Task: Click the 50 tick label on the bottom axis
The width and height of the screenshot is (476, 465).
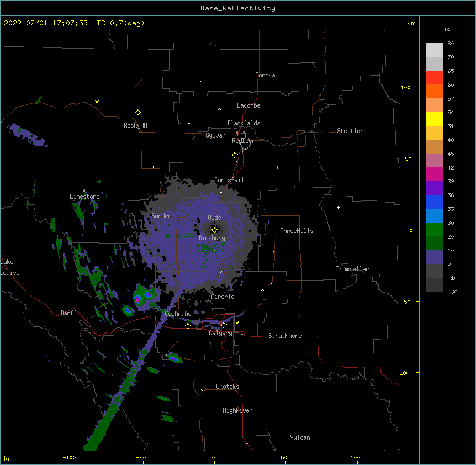Action: tap(284, 457)
